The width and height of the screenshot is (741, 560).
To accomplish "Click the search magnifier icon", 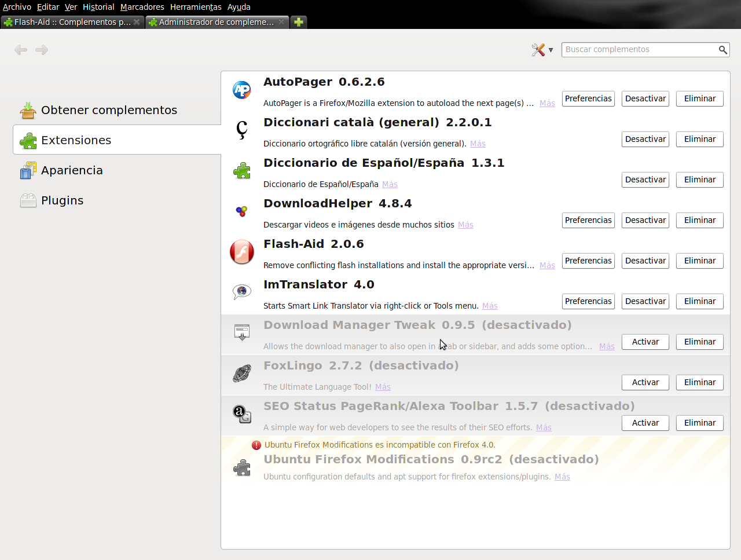I will [723, 50].
